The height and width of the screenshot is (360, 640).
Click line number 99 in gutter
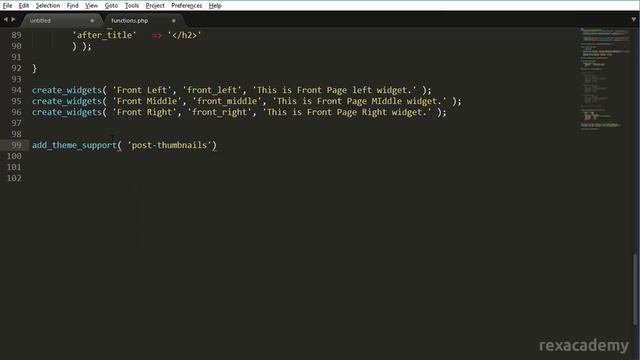point(16,145)
